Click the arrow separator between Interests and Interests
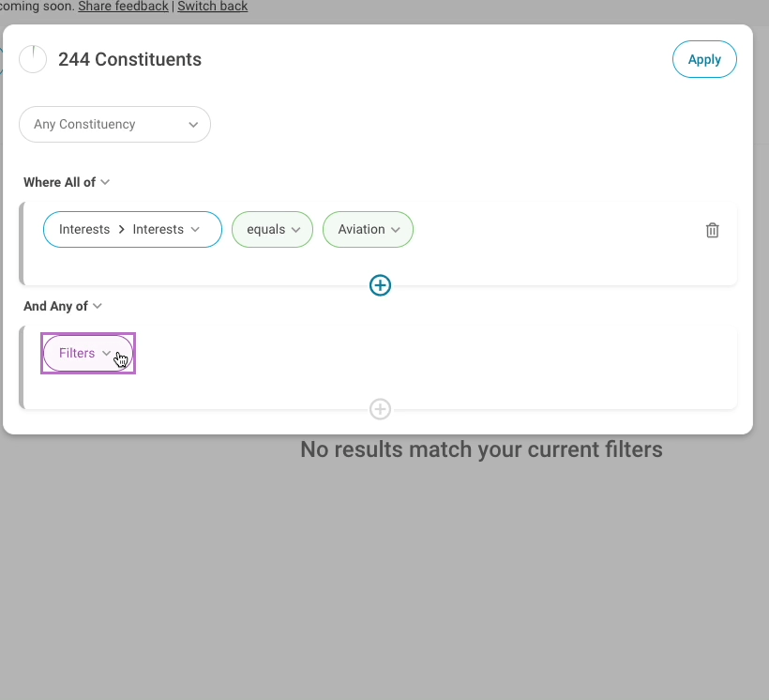This screenshot has height=700, width=769. (121, 230)
